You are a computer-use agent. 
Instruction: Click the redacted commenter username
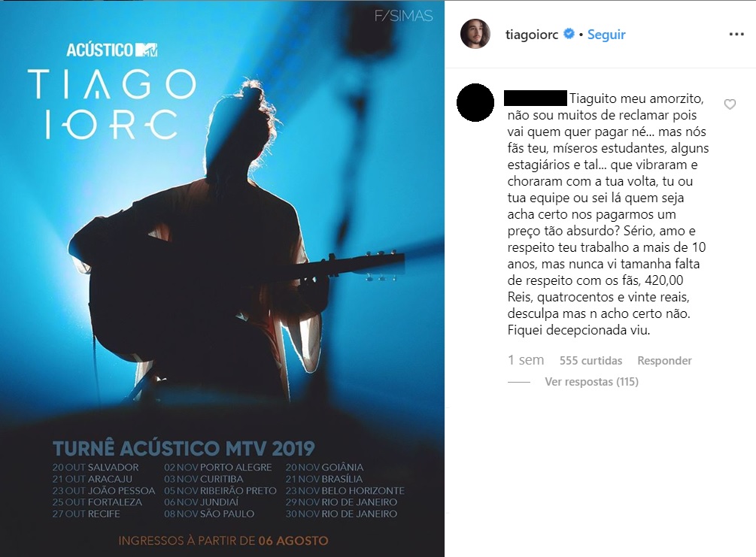click(x=535, y=98)
